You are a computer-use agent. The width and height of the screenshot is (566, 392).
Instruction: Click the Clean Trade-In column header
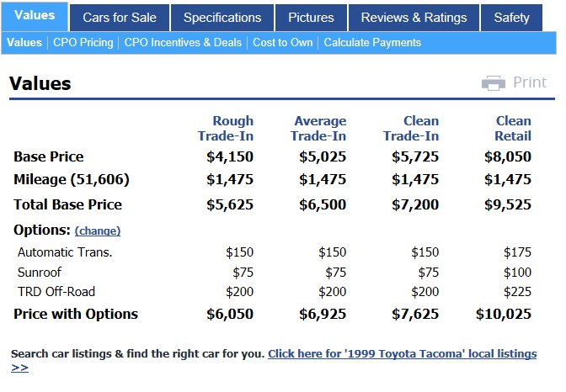[x=411, y=129]
